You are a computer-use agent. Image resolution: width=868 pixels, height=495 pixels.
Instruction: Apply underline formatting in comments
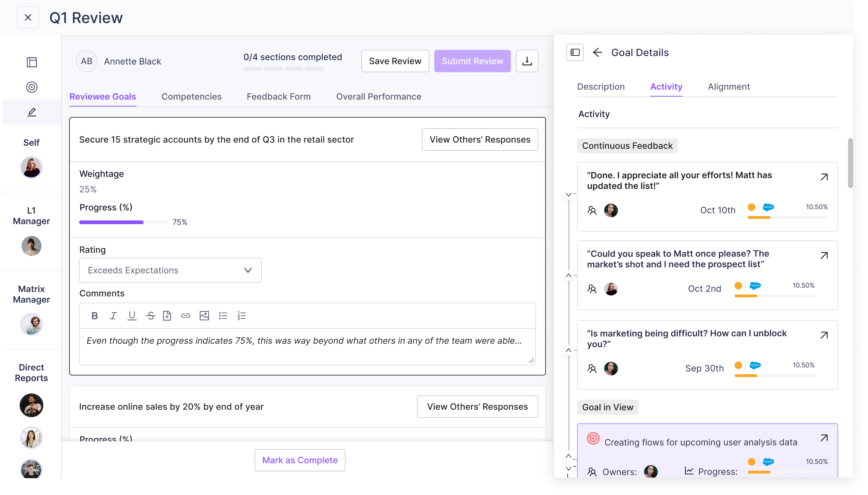132,316
